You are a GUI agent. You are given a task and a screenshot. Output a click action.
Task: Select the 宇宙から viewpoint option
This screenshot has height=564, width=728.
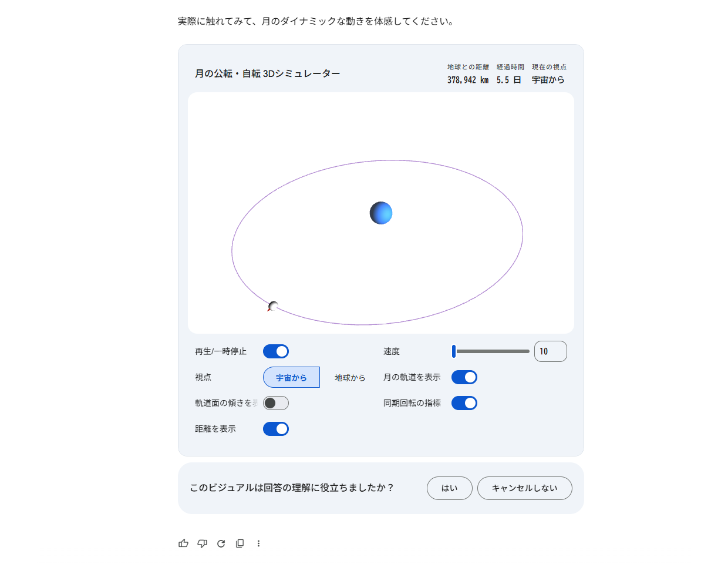tap(291, 377)
